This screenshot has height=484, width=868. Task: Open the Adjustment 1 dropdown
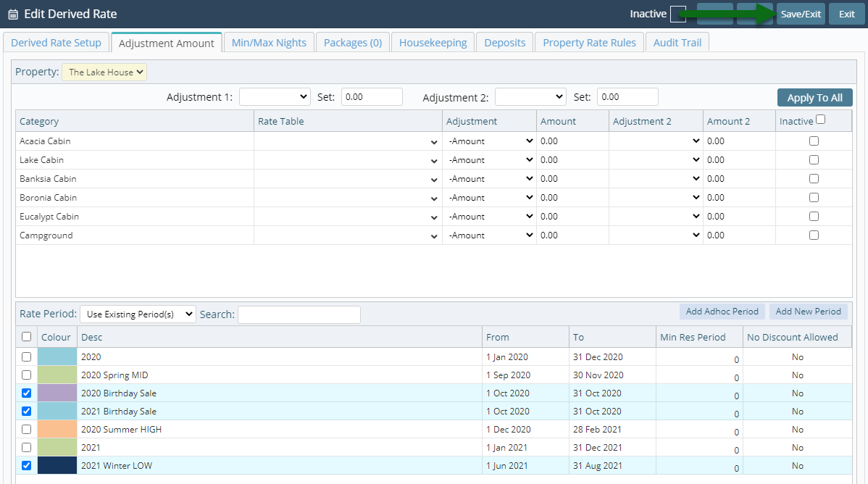[275, 97]
